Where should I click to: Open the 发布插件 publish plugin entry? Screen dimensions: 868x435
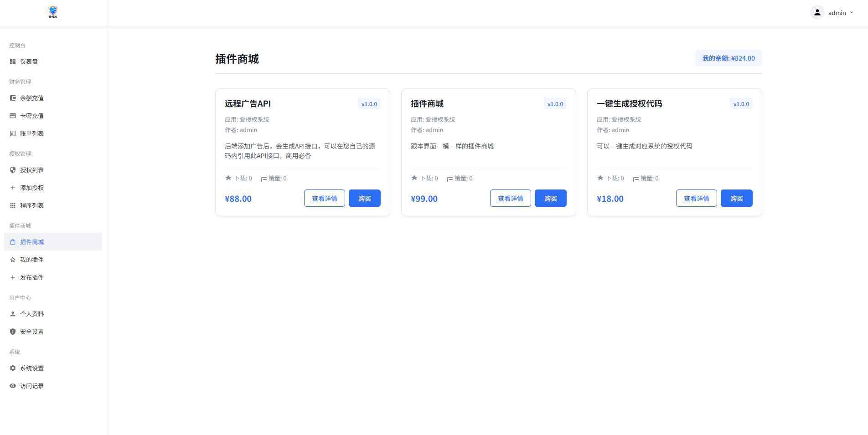tap(31, 277)
